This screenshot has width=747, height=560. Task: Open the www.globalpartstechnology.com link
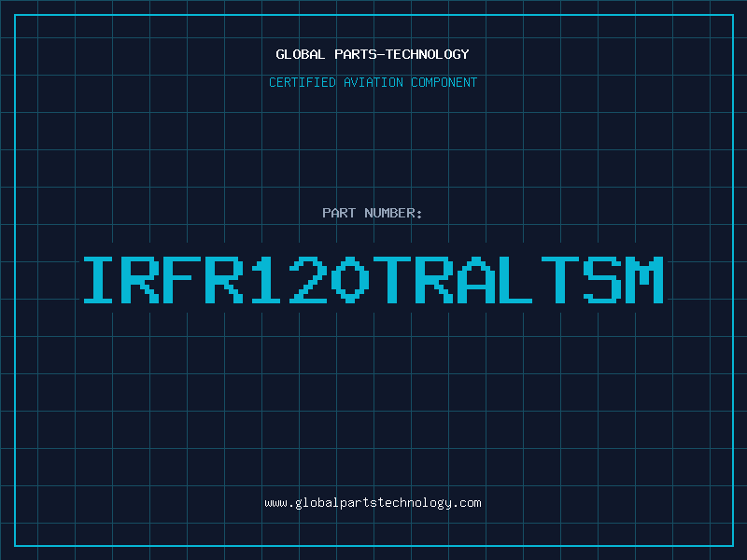click(x=373, y=503)
